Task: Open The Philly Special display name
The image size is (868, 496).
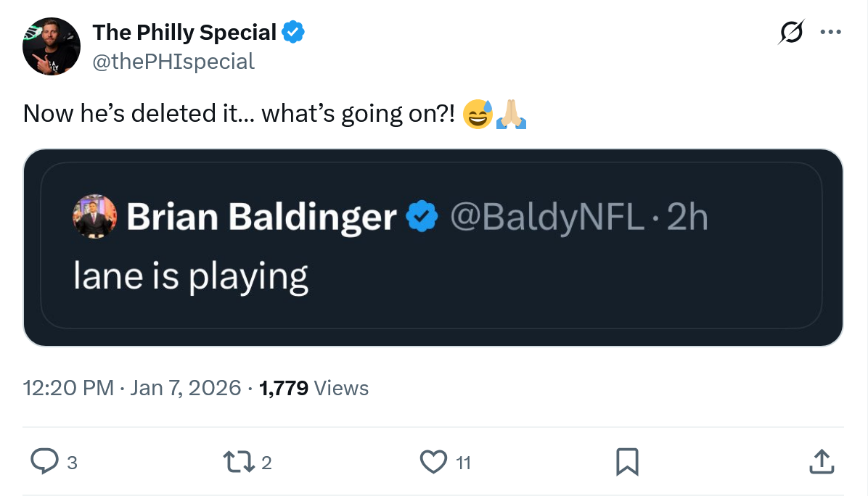Action: (x=184, y=33)
